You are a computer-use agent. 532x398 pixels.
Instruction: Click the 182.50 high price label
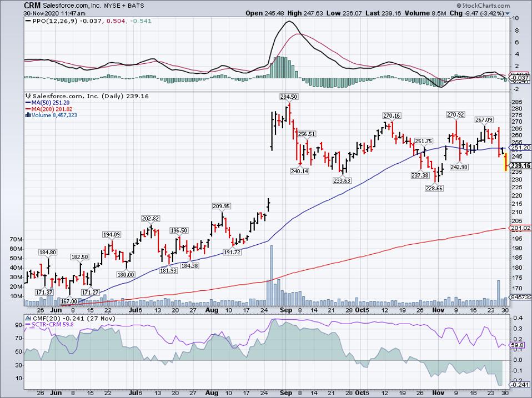coord(80,258)
